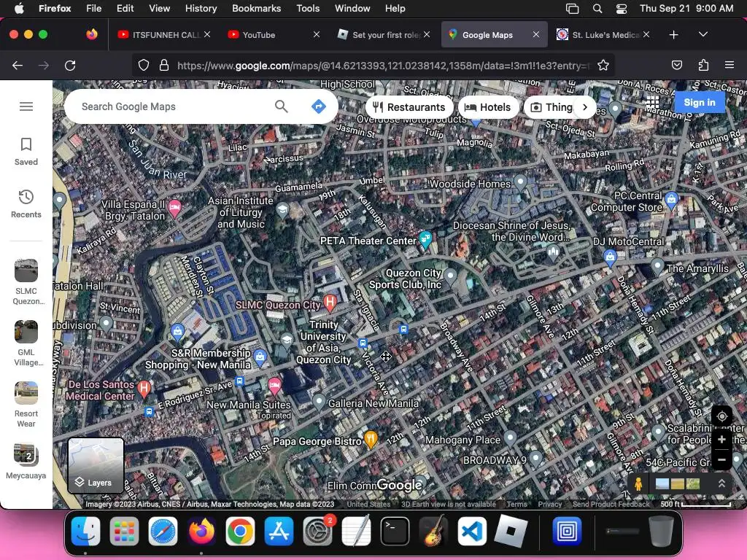Viewport: 747px width, 560px height.
Task: Click the Woodside Homes pin
Action: [x=520, y=182]
